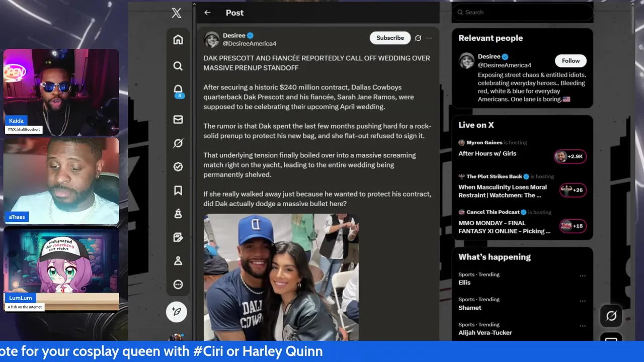This screenshot has width=644, height=362.
Task: Open Grok icon in sidebar
Action: click(x=178, y=143)
